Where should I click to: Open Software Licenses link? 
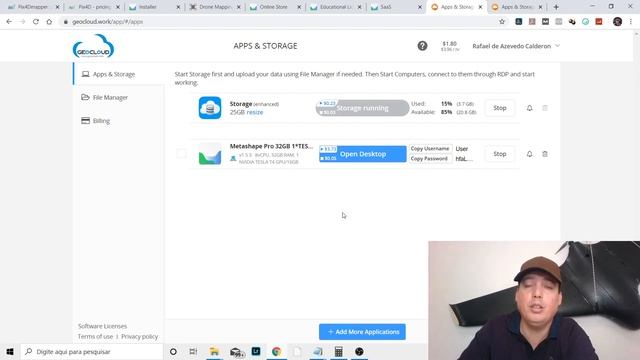[x=102, y=326]
